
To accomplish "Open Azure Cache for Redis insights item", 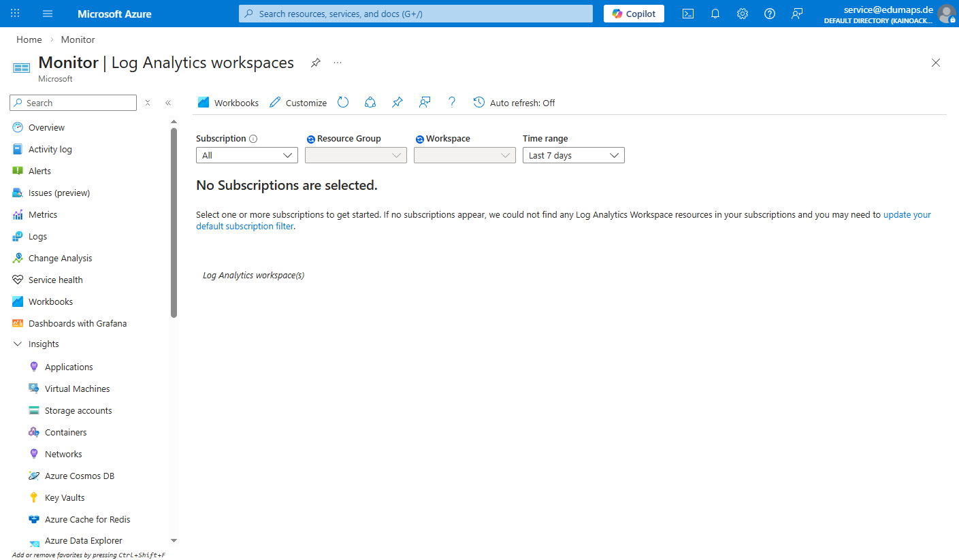I will [87, 519].
